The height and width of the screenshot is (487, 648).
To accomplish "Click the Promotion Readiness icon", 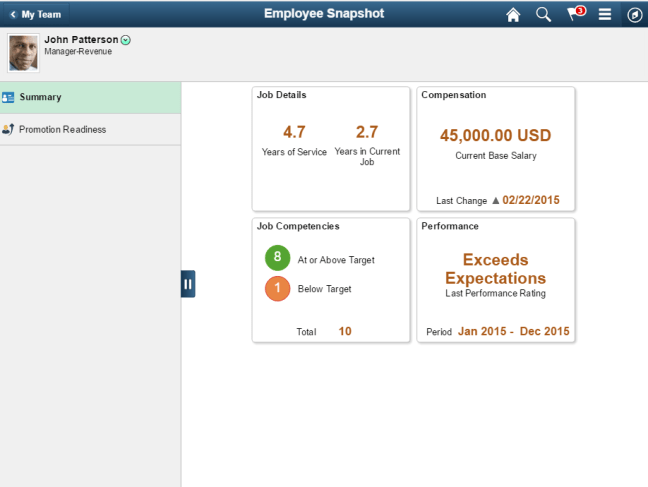I will click(8, 129).
